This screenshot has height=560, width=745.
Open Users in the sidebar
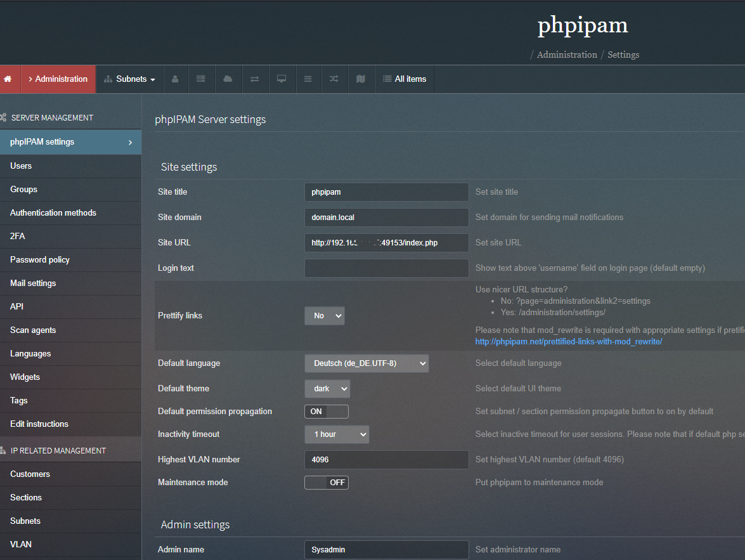71,166
